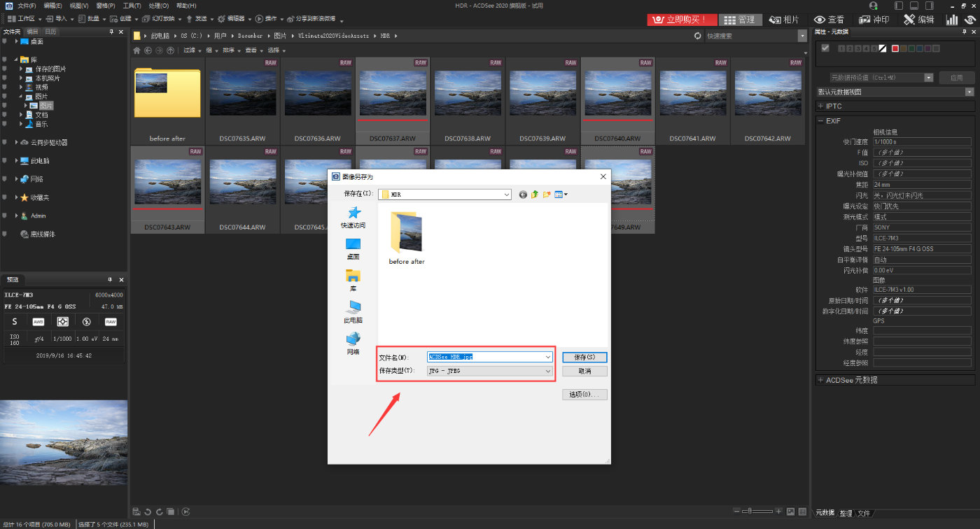Rotate right using the bottom toolbar icon
This screenshot has width=980, height=529.
tap(160, 512)
